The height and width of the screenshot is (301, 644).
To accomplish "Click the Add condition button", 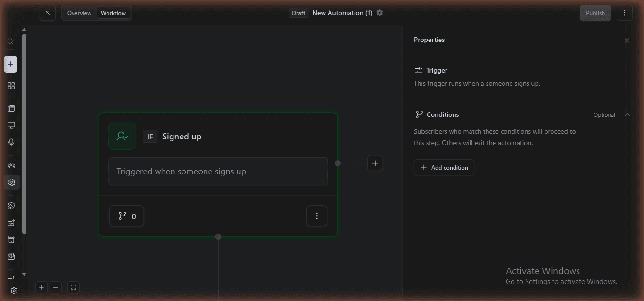I will tap(444, 167).
